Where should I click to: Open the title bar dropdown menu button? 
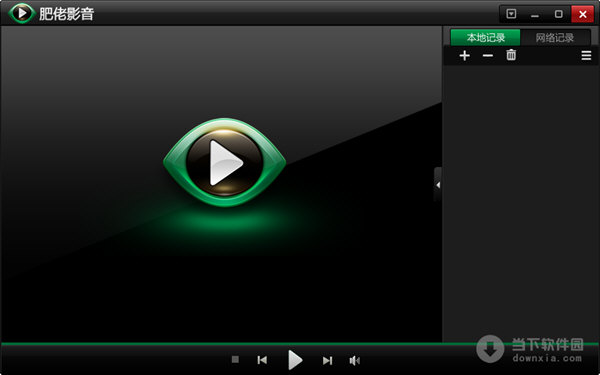coord(511,14)
